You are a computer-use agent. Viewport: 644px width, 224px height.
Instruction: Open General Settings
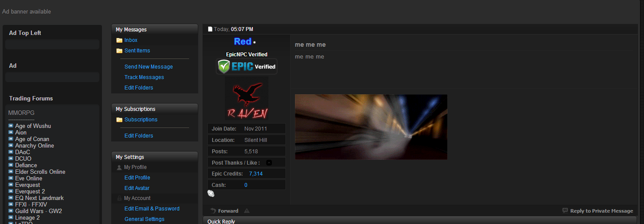pos(144,219)
